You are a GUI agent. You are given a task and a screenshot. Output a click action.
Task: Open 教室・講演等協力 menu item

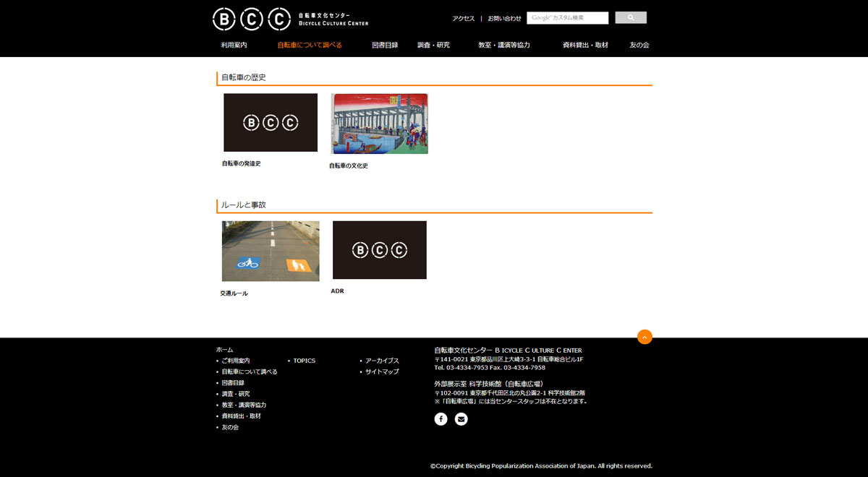(x=504, y=45)
